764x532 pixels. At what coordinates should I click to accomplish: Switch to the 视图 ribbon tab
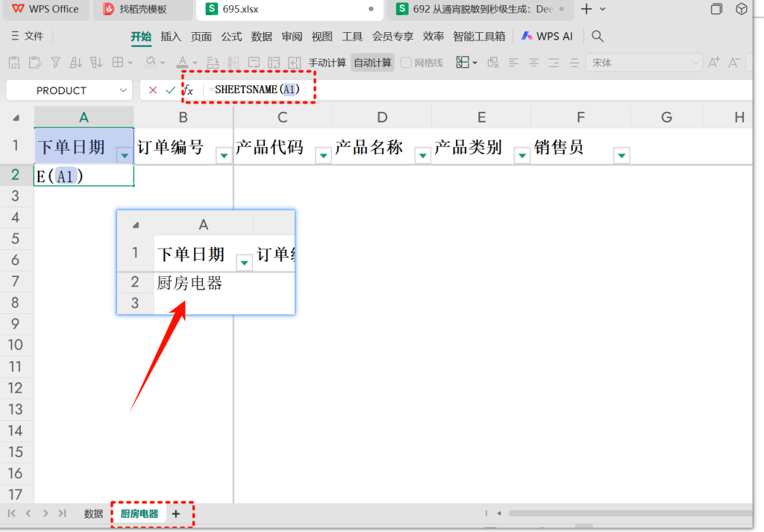322,37
